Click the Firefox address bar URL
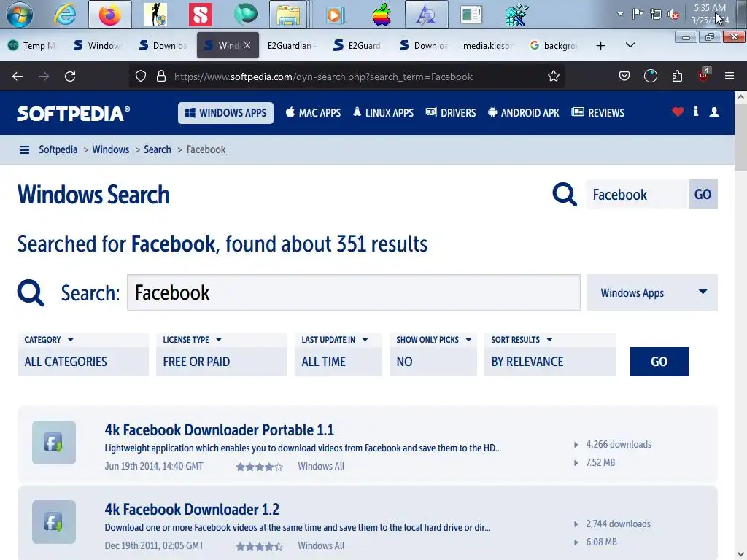 [x=323, y=77]
